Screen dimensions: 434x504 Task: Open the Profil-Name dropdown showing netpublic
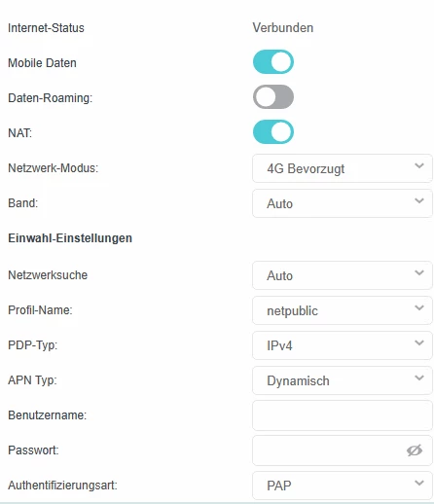click(343, 310)
